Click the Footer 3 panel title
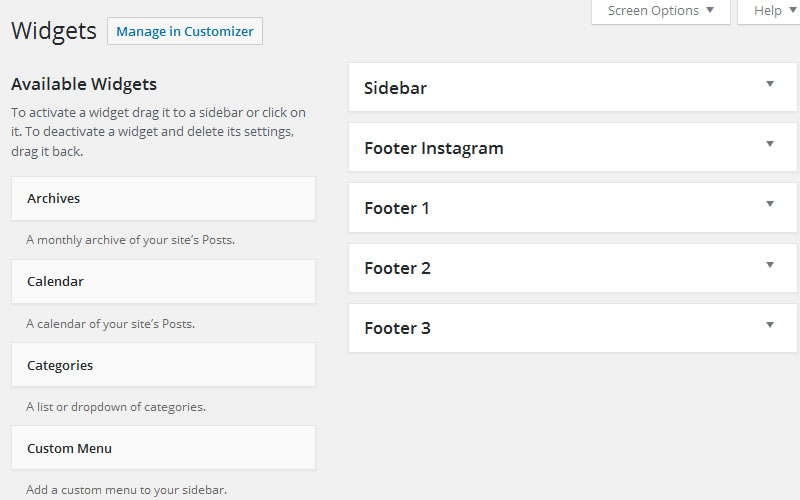 click(x=397, y=328)
